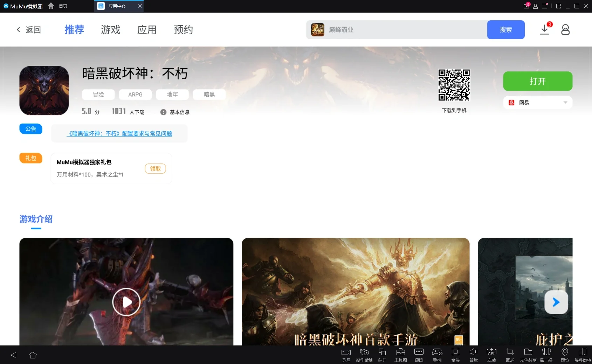The height and width of the screenshot is (364, 592).
Task: Open 文件共享 file sharing folder
Action: coord(528,355)
